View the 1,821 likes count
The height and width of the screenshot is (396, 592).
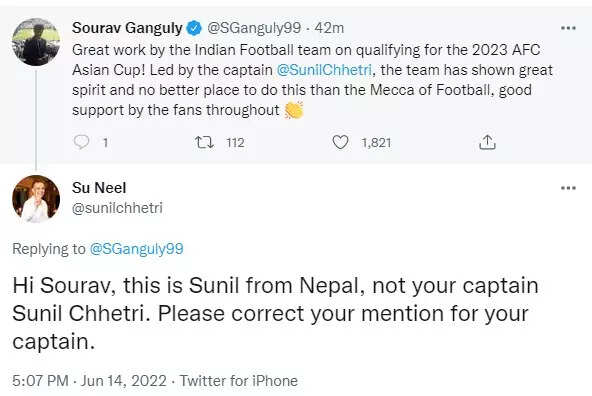click(x=376, y=143)
